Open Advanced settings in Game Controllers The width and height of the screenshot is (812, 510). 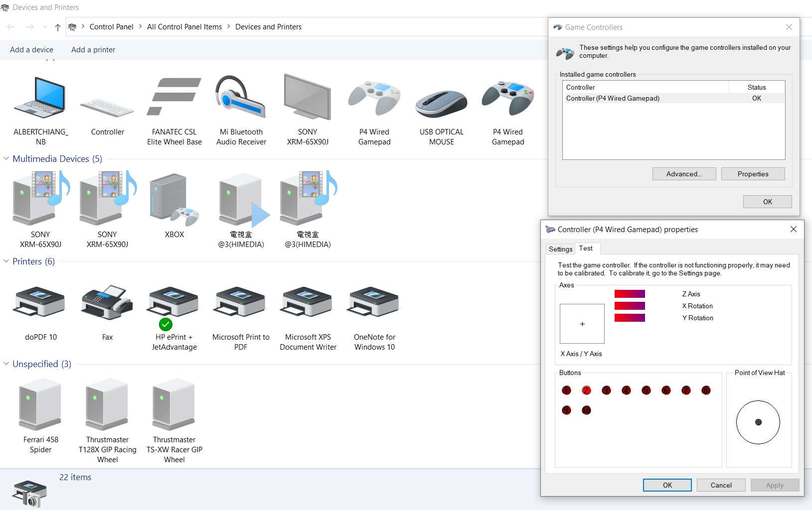(x=684, y=174)
